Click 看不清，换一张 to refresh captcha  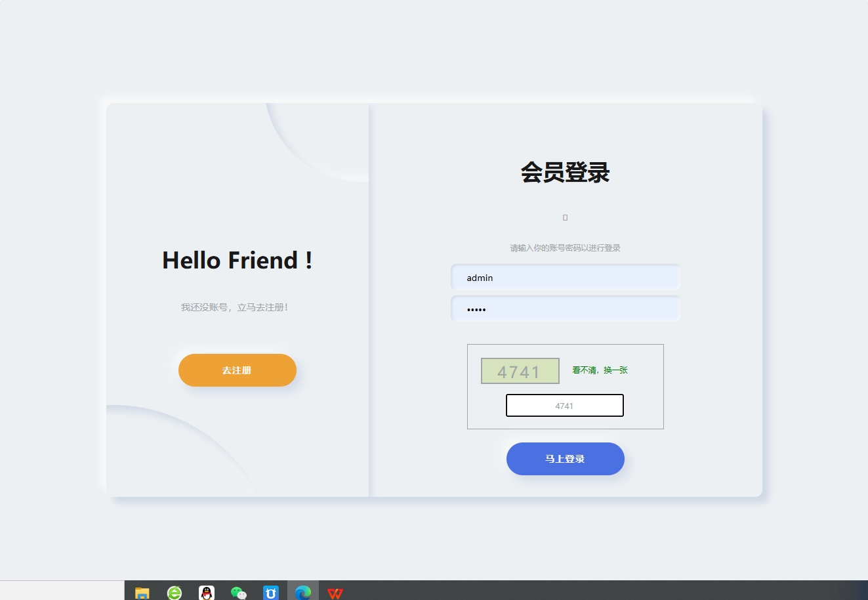click(x=599, y=370)
